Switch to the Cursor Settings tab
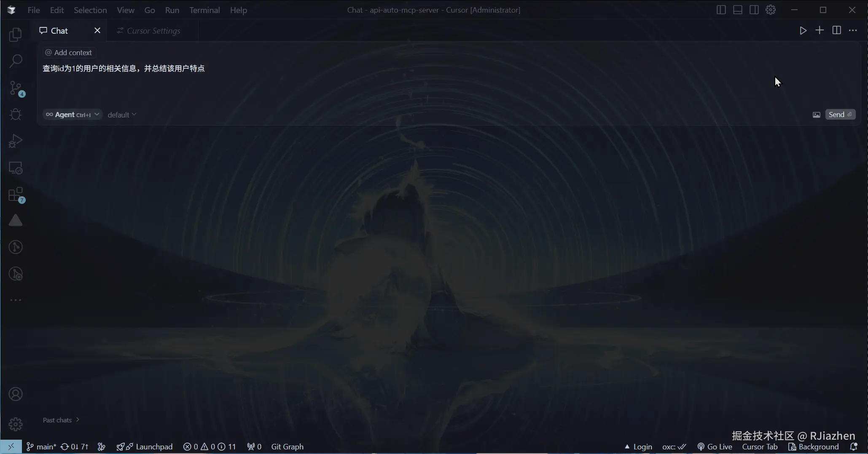 click(152, 31)
